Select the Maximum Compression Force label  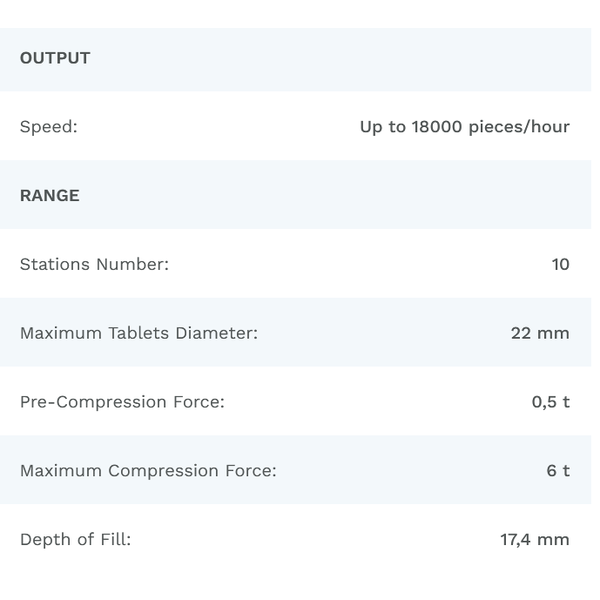[148, 471]
